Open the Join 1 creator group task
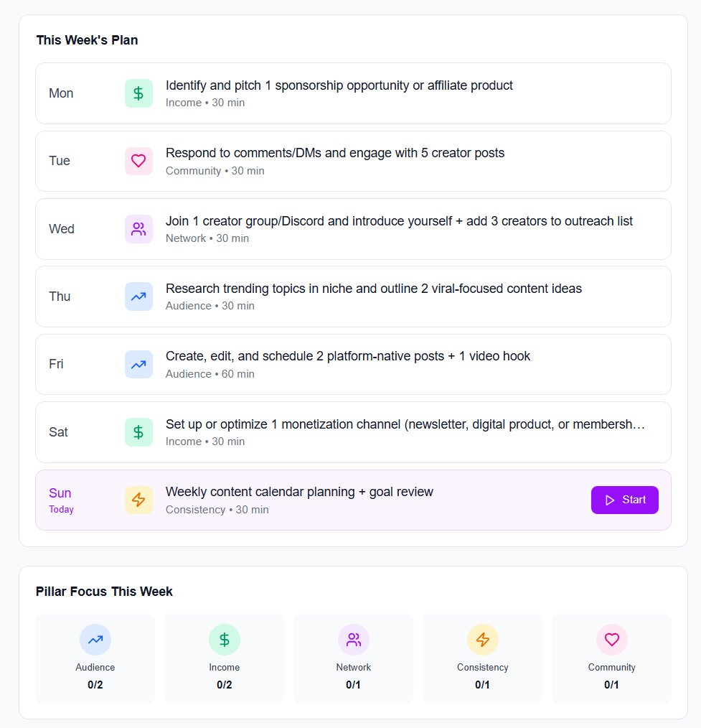701x728 pixels. (399, 221)
